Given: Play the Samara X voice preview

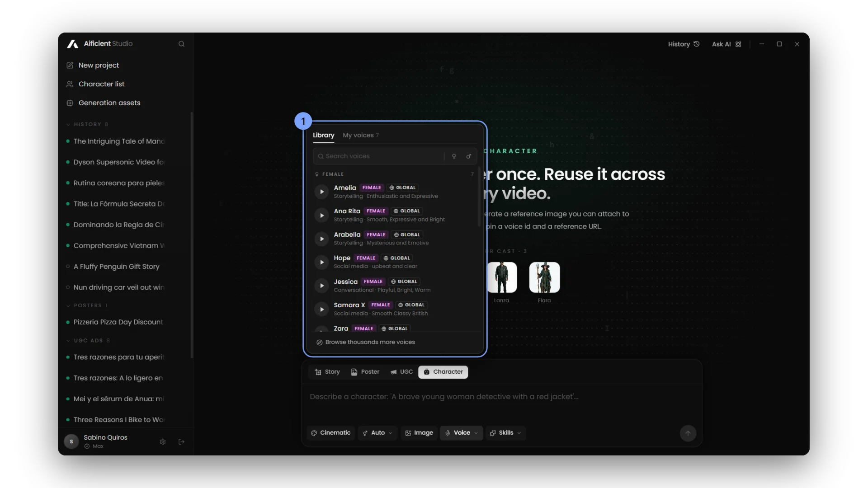Looking at the screenshot, I should point(321,310).
